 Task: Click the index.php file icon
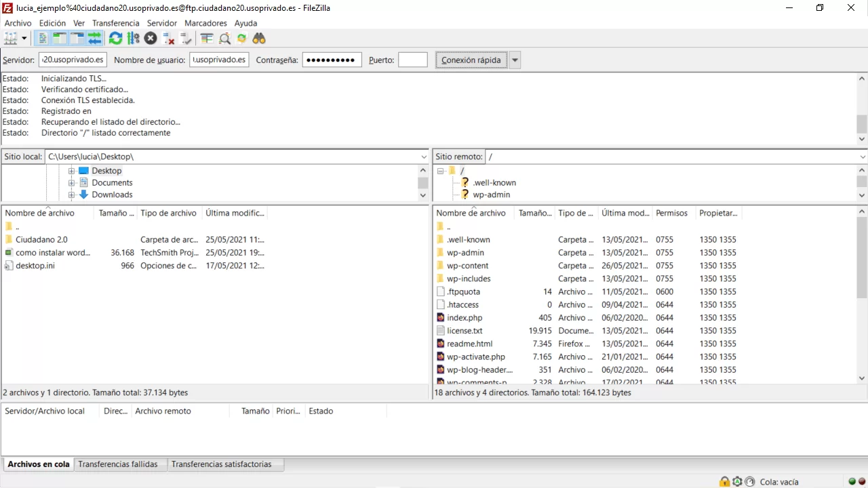pos(441,318)
